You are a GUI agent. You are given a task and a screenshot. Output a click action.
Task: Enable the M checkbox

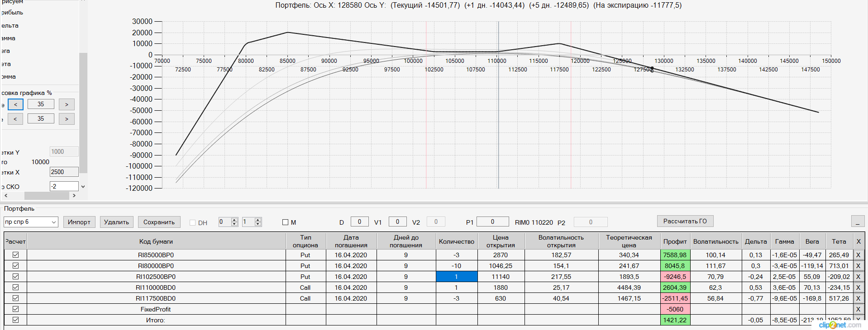285,222
